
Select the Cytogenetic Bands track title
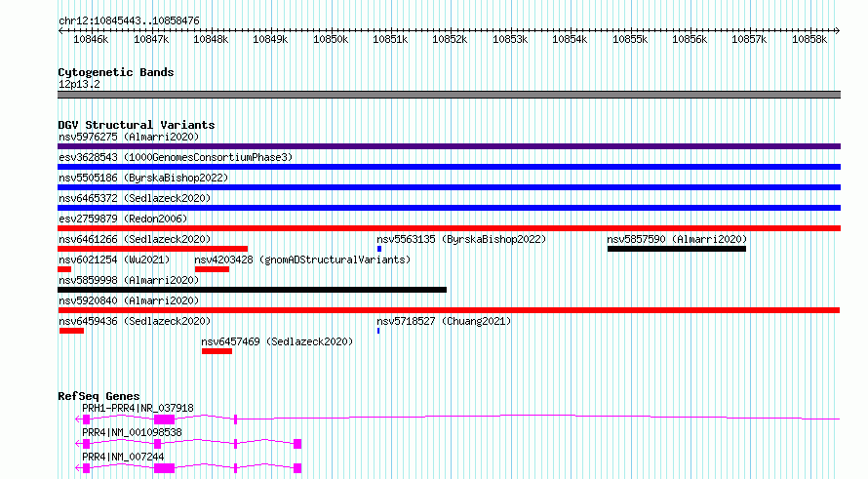click(116, 72)
